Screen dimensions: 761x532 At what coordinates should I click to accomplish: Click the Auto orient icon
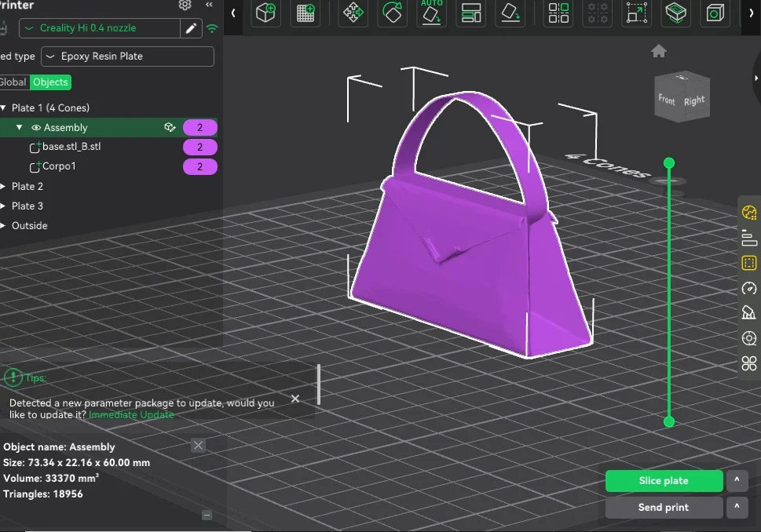tap(431, 13)
